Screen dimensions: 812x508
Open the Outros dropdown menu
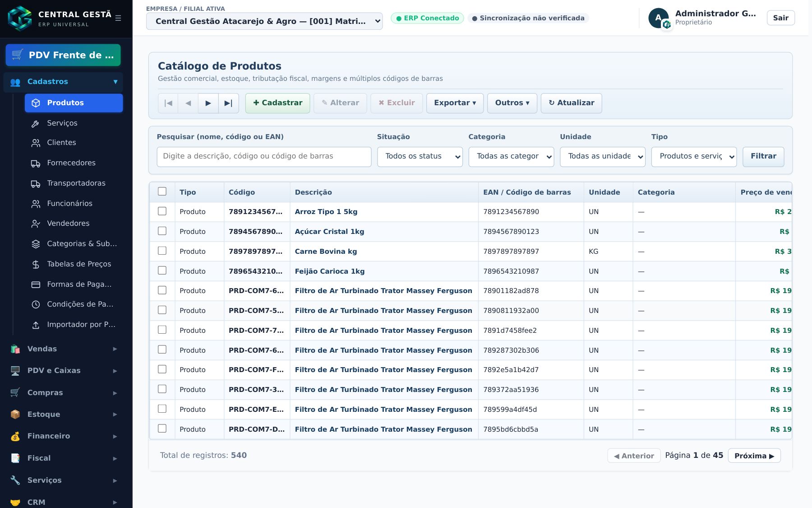pyautogui.click(x=512, y=103)
